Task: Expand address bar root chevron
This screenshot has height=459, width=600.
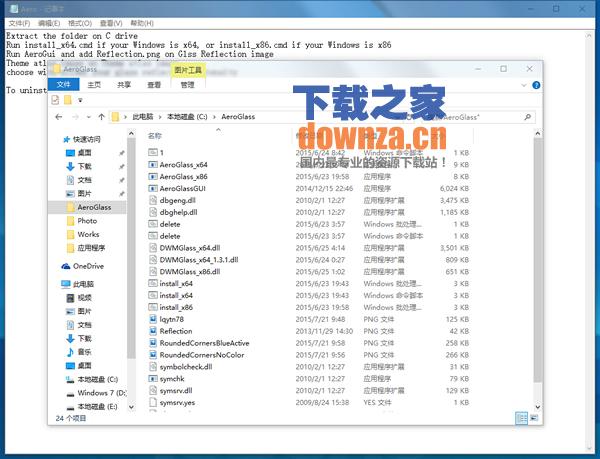Action: coord(125,117)
